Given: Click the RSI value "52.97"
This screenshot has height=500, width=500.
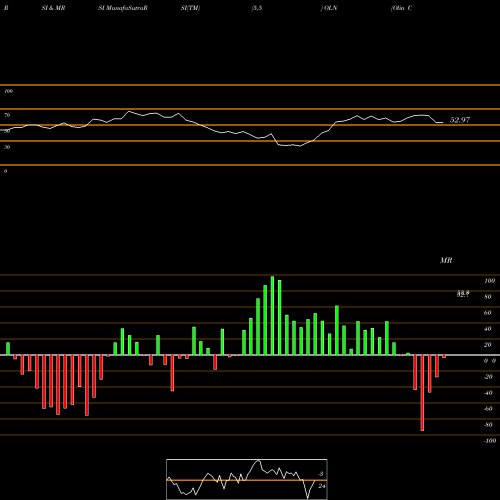Looking at the screenshot, I should coord(460,120).
